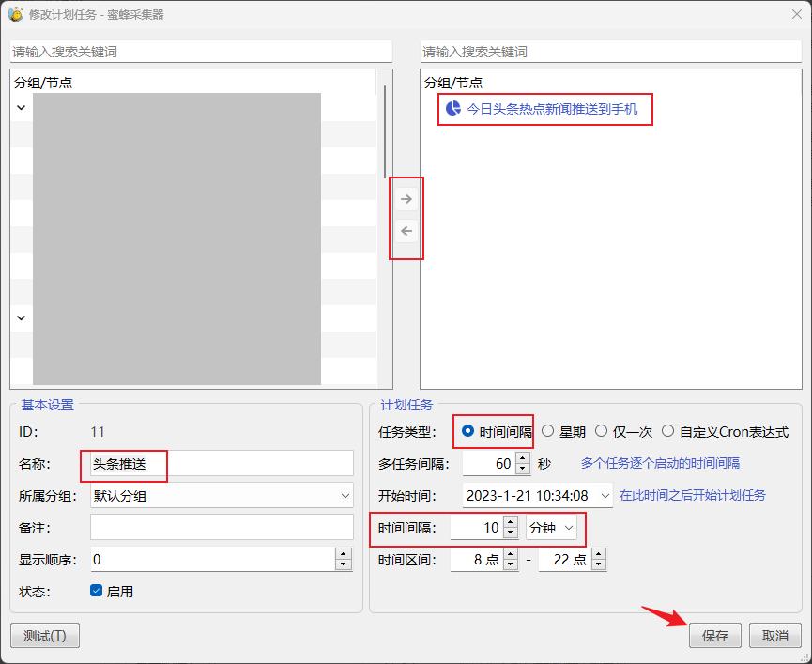Image resolution: width=812 pixels, height=664 pixels.
Task: Click the 时间间隔 field showing 10
Action: 477,528
